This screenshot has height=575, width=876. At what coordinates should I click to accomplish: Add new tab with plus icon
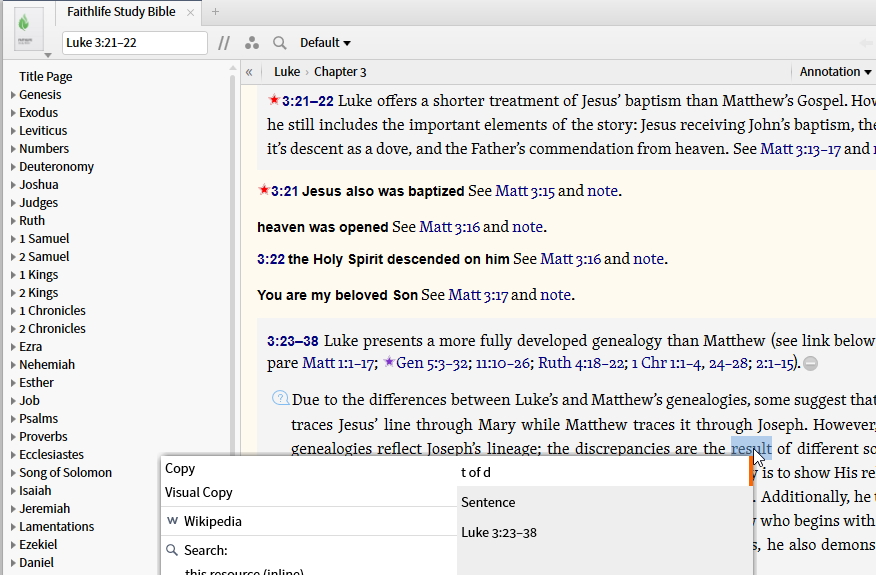215,12
